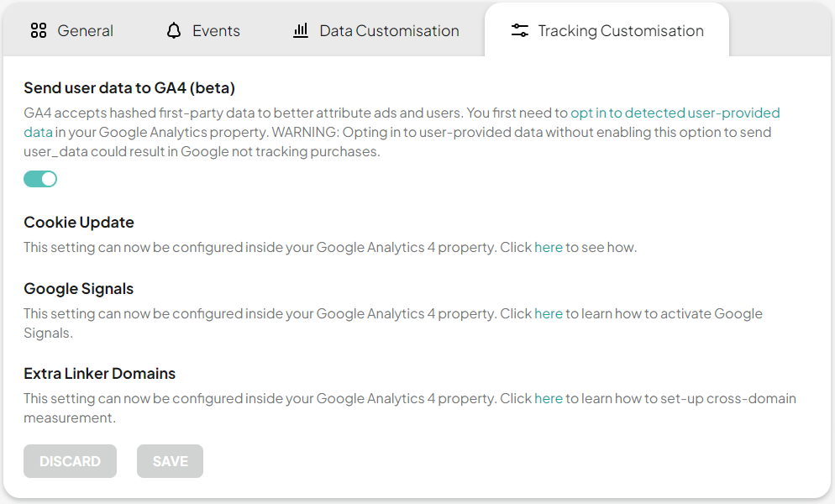This screenshot has width=835, height=504.
Task: Click the Data Customisation bar chart icon
Action: click(301, 30)
